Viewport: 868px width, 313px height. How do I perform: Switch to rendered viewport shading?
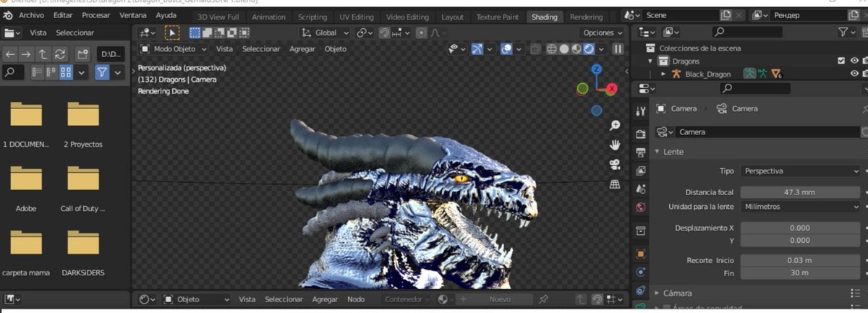tap(589, 48)
